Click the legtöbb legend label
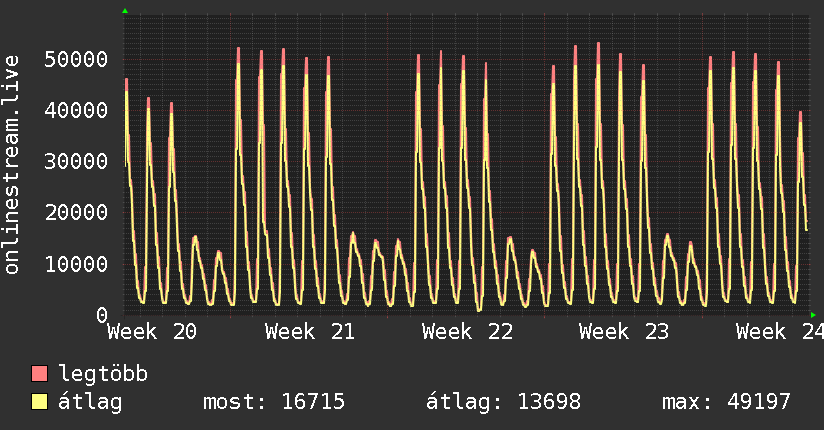Image resolution: width=824 pixels, height=430 pixels. [x=103, y=374]
